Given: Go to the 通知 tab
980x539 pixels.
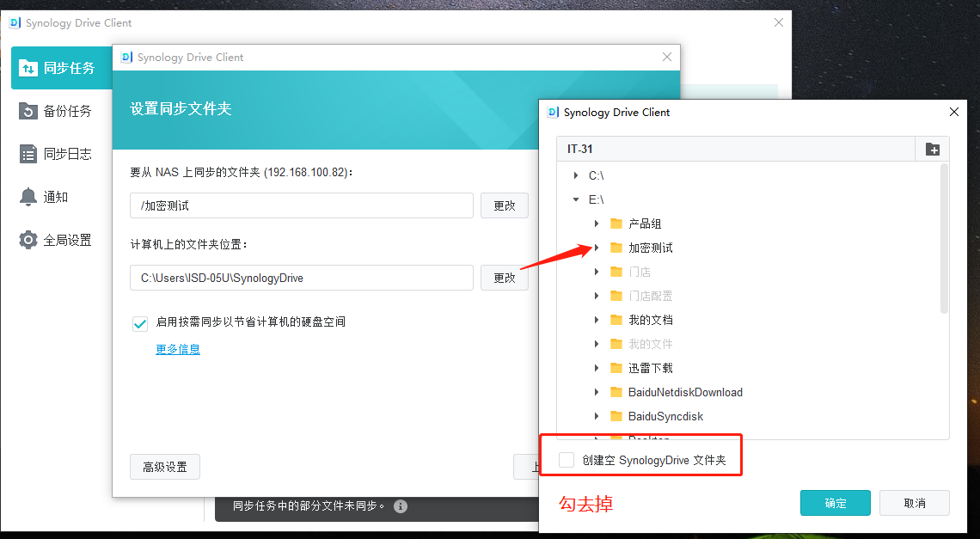Looking at the screenshot, I should point(62,197).
